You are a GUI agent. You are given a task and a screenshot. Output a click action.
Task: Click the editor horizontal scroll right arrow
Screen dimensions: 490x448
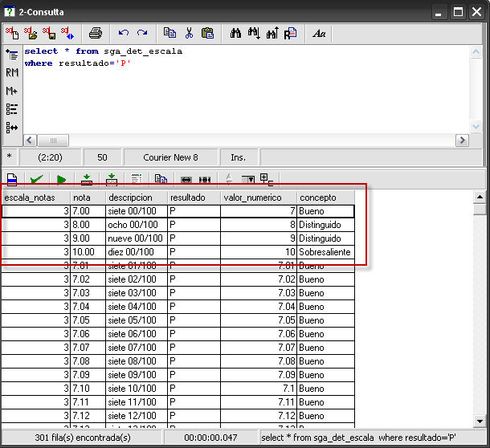pyautogui.click(x=462, y=141)
